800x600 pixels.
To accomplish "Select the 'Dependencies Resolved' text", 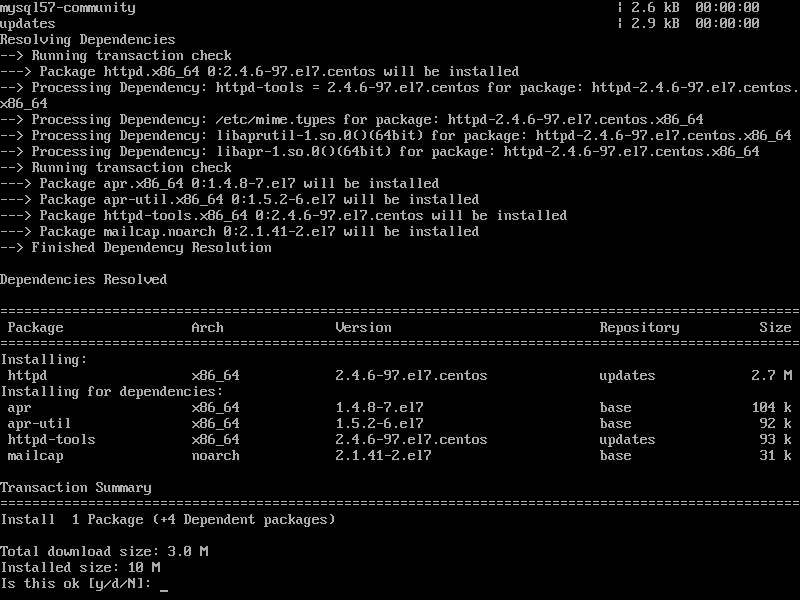I will click(x=84, y=280).
